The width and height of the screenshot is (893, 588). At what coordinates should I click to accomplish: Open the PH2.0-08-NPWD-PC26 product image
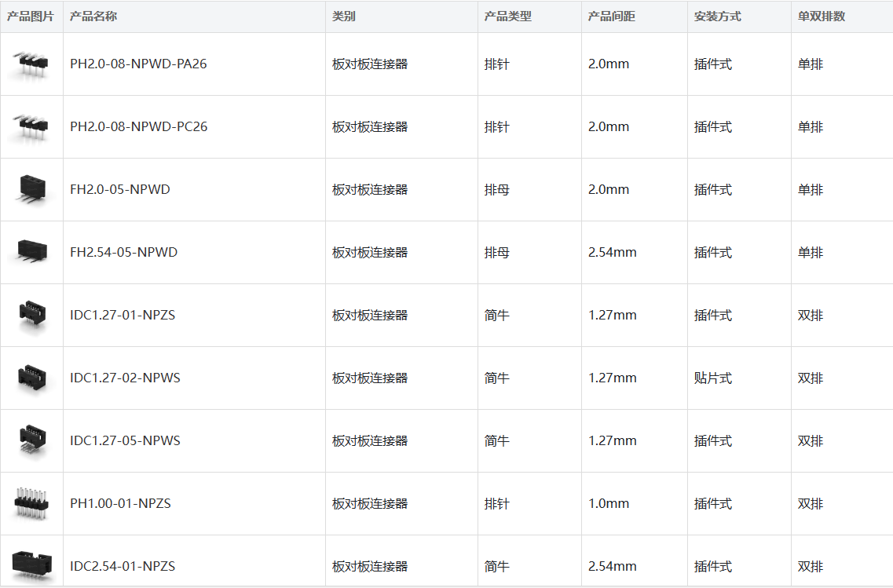[x=31, y=126]
